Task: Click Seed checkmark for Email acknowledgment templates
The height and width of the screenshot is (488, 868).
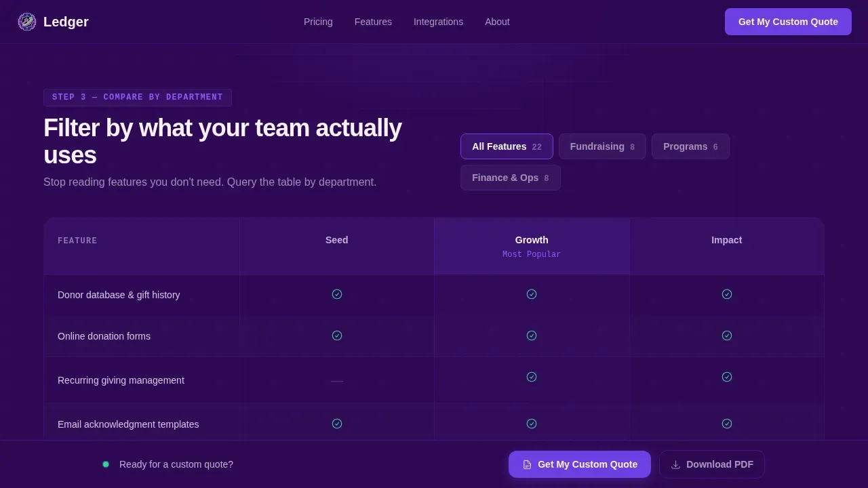Action: tap(337, 424)
